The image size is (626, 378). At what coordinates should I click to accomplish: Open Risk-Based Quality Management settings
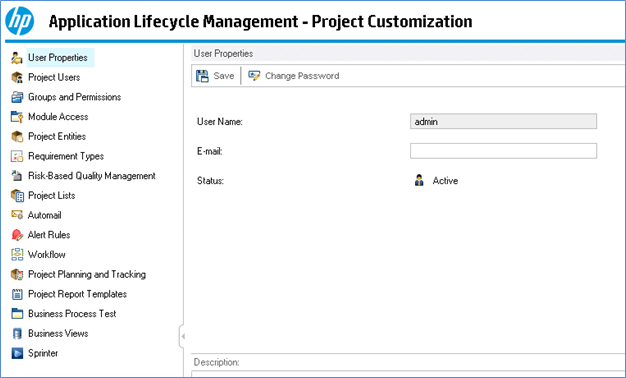91,176
